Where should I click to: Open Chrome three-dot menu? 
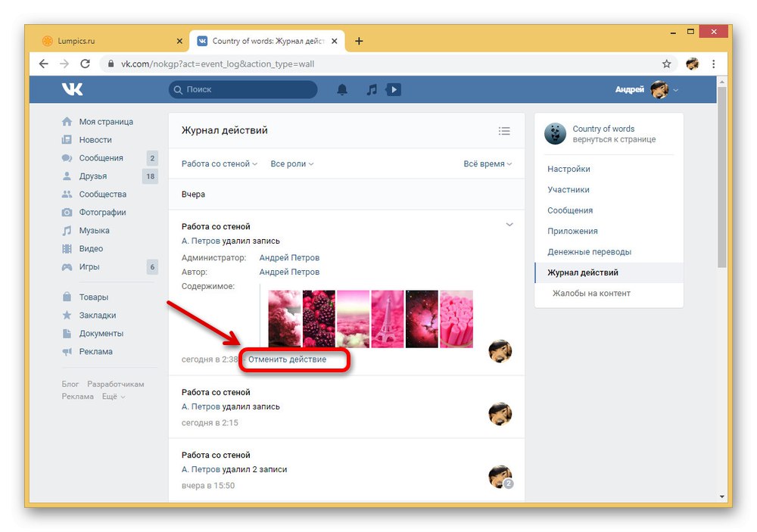714,64
